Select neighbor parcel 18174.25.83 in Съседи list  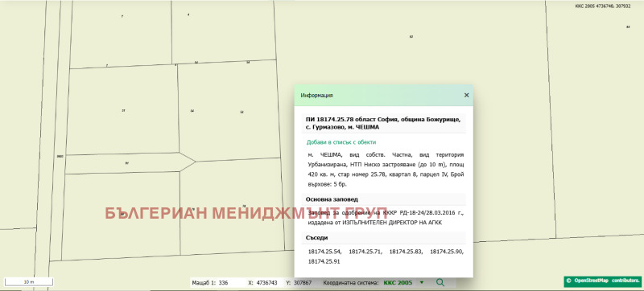(406, 252)
